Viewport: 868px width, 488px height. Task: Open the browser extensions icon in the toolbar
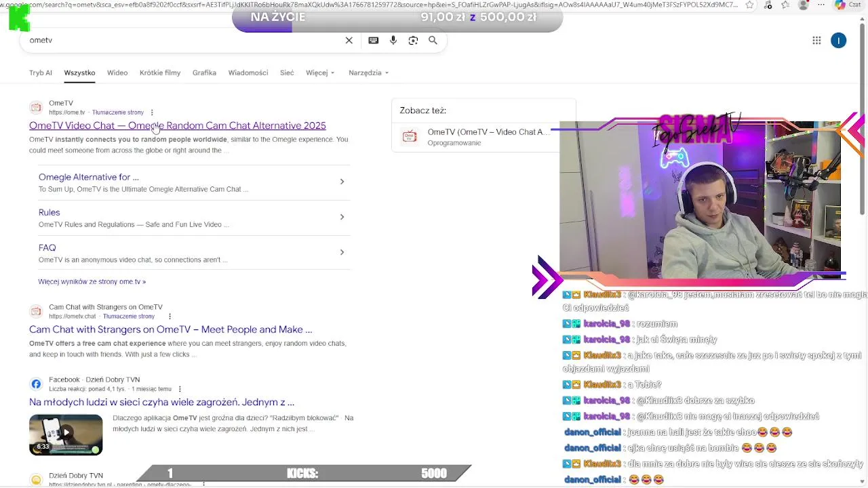(x=768, y=5)
